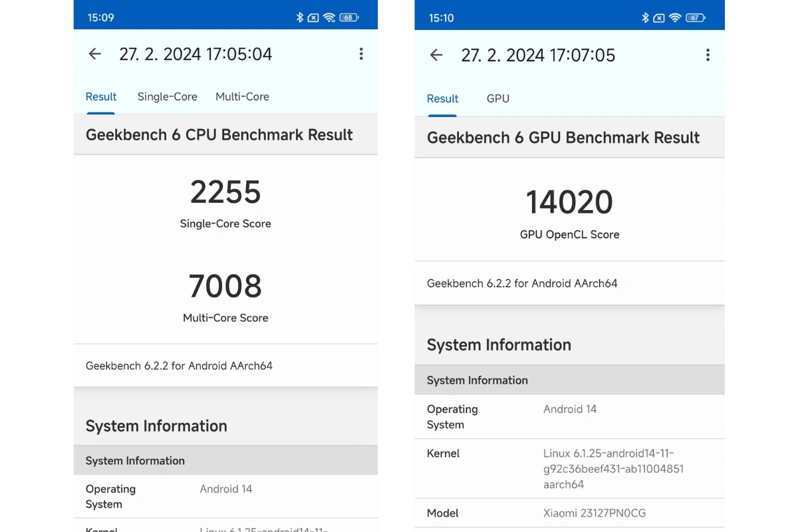This screenshot has height=532, width=798.
Task: Tap the 27. 2. 2024 17:05:04 title
Action: 196,55
